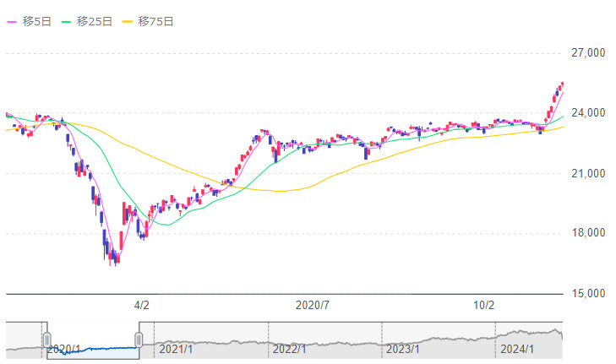
Task: Jump to 2022/1 in the navigator
Action: tap(290, 348)
